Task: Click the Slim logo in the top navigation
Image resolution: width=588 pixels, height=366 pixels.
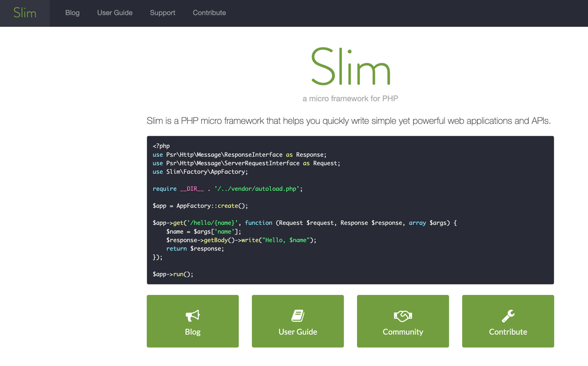Action: coord(25,13)
